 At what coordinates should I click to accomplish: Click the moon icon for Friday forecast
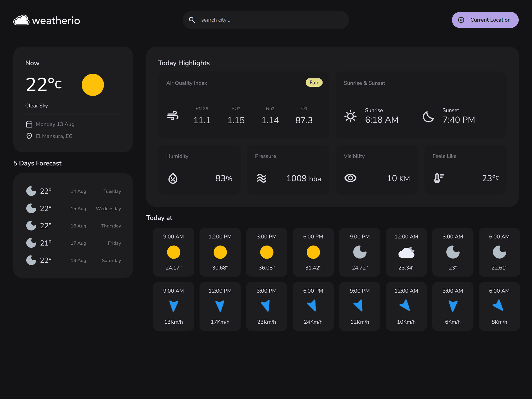[31, 243]
